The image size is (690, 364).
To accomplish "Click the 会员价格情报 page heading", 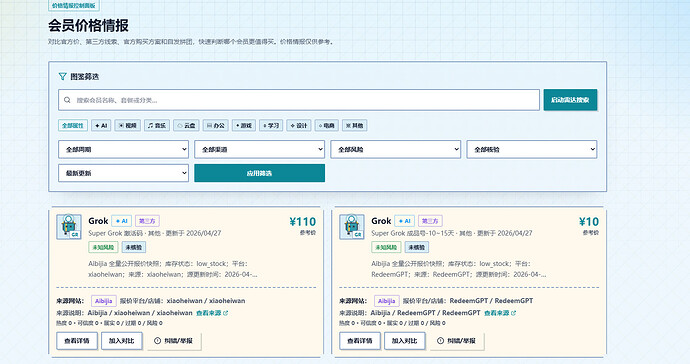I will [88, 26].
